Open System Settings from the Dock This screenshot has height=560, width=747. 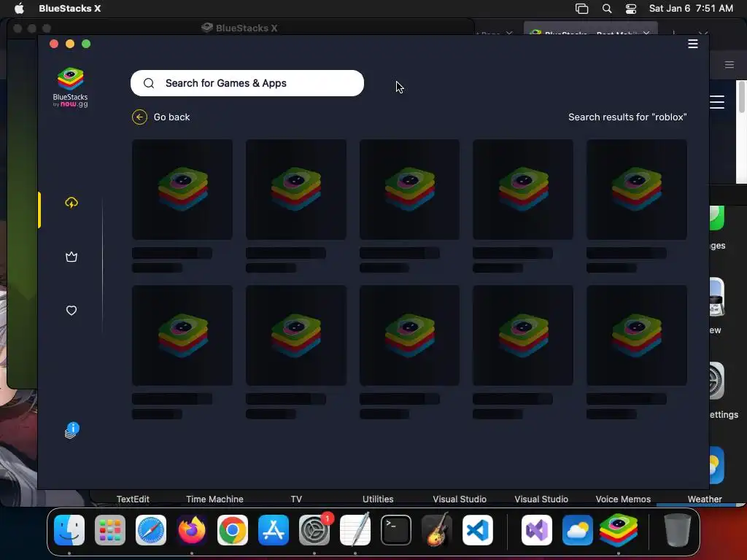tap(314, 530)
